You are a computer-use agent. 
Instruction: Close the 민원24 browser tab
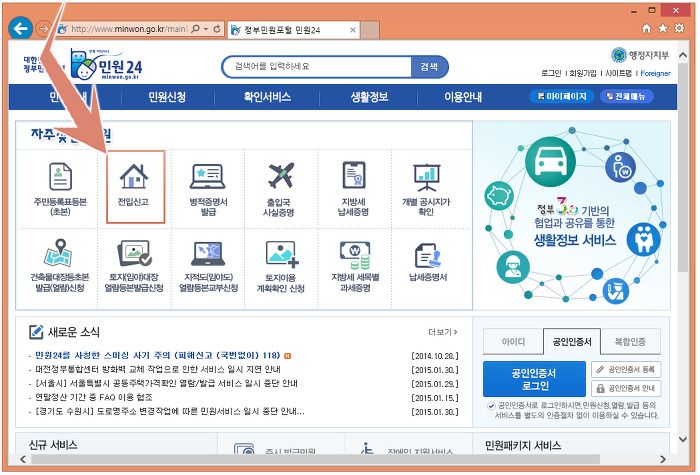point(353,30)
